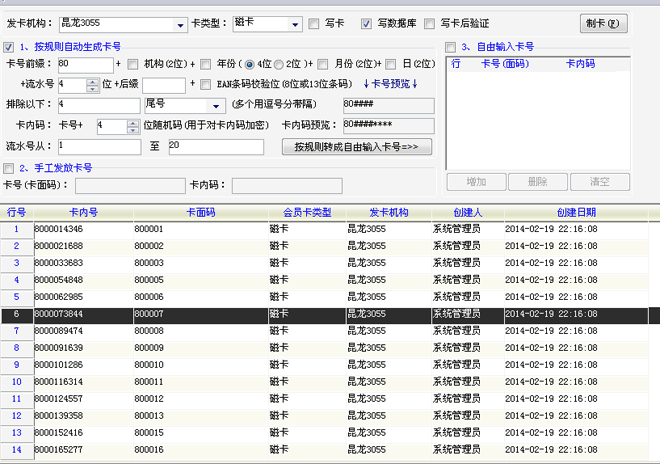The height and width of the screenshot is (464, 660).
Task: Select cell 8000014346
Action: [x=83, y=229]
